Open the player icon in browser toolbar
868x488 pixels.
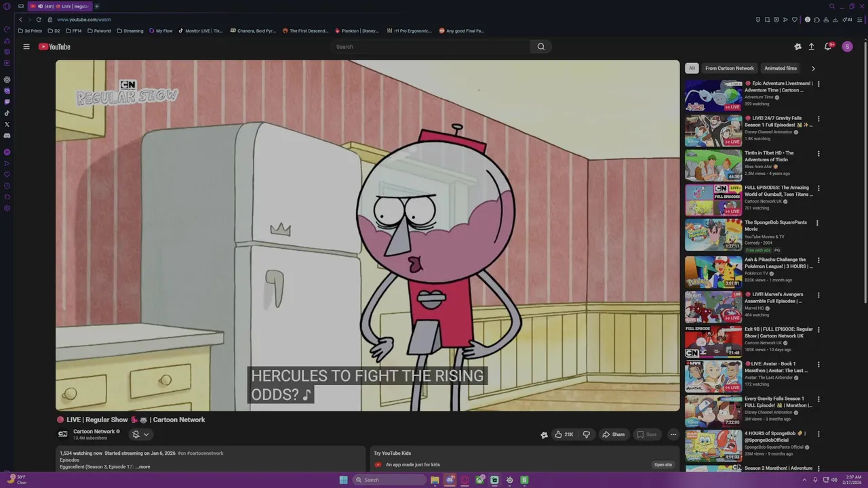(785, 20)
